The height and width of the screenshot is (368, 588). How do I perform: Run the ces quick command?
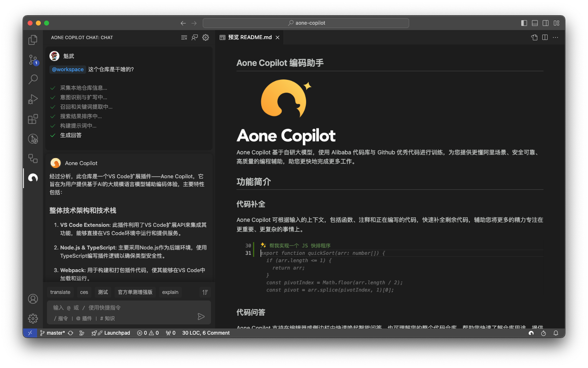click(84, 292)
